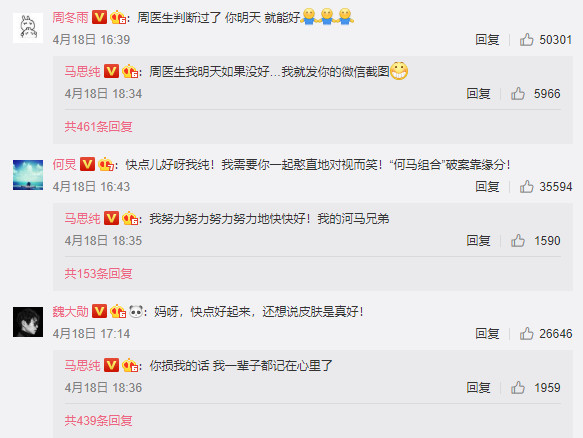This screenshot has height=438, width=583.
Task: Expand the 共153条回复 thread
Action: 99,274
